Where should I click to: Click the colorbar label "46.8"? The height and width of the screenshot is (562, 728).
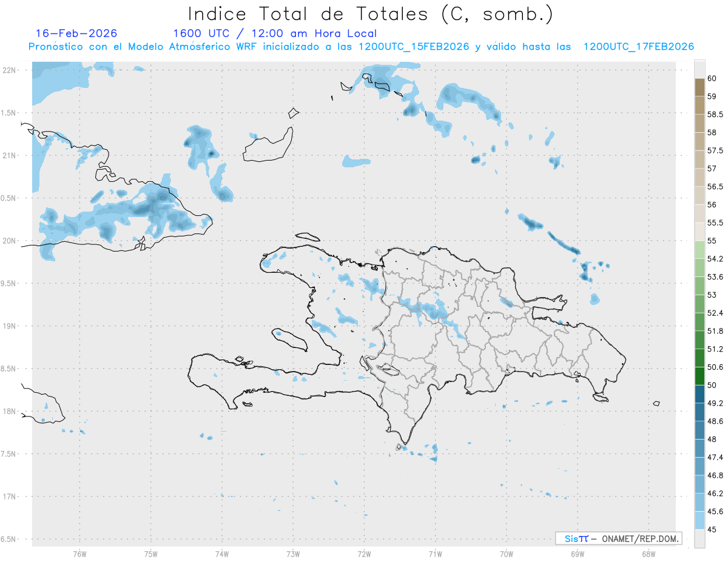[715, 475]
